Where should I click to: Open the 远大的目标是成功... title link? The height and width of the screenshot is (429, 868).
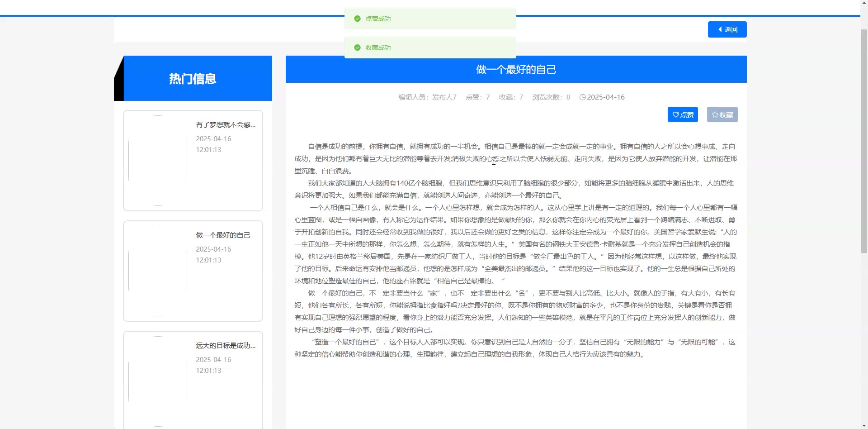coord(226,346)
